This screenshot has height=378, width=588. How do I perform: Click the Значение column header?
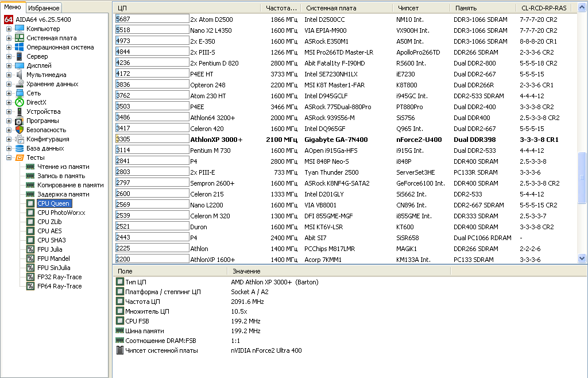[339, 271]
